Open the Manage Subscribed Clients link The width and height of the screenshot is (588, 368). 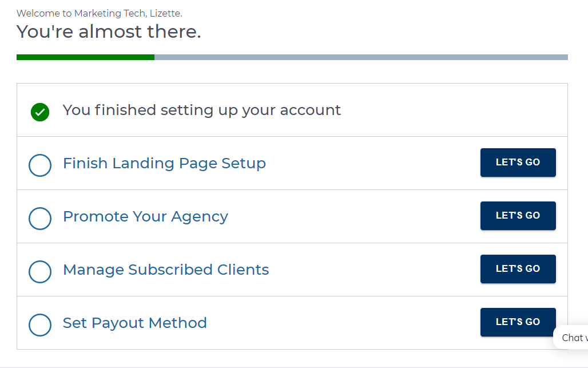[x=166, y=270]
